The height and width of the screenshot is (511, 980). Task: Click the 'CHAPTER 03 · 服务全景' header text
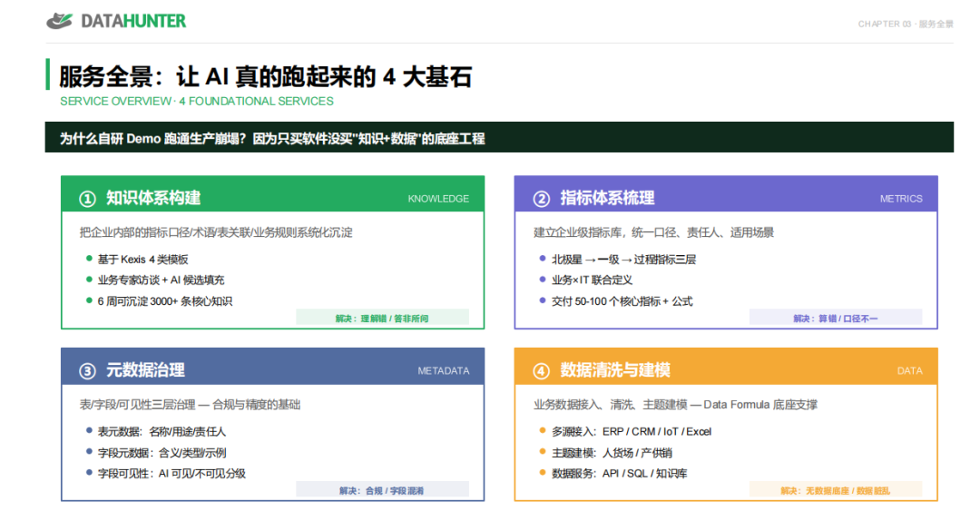point(906,24)
